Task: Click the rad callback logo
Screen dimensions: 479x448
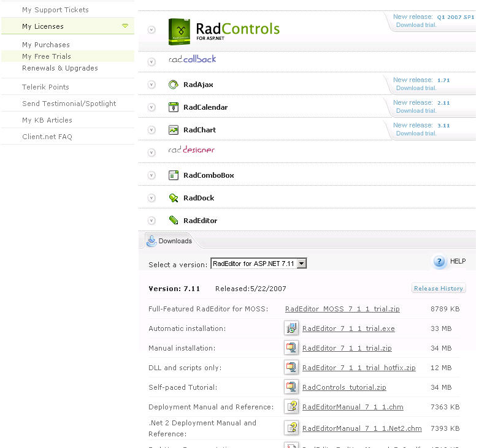Action: coord(192,59)
